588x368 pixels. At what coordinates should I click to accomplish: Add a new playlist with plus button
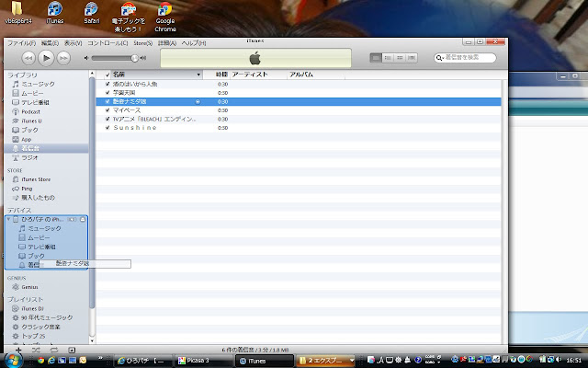[x=18, y=350]
